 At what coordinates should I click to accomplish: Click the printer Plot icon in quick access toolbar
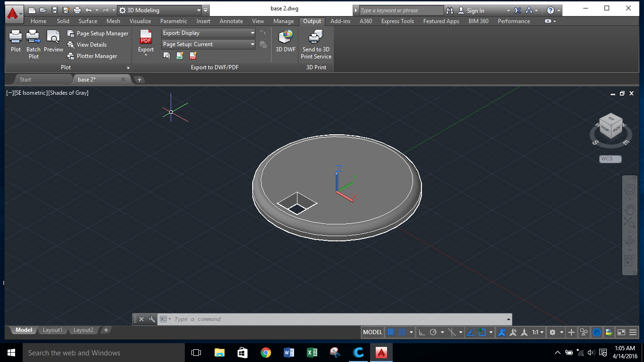77,10
